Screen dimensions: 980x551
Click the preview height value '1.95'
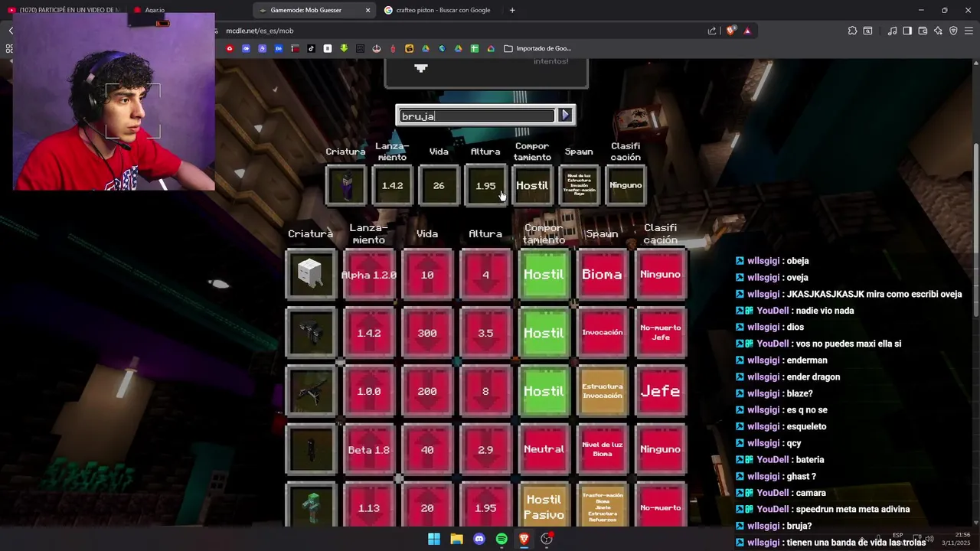point(485,185)
